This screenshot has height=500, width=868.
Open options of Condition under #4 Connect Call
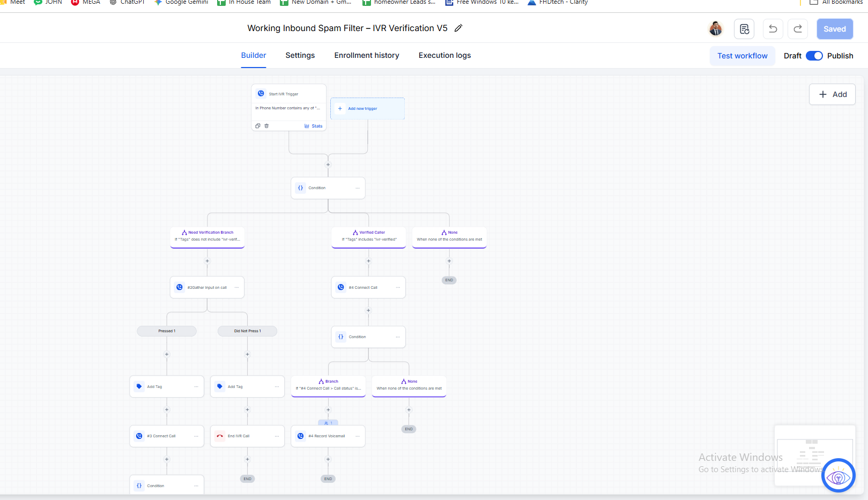click(x=398, y=337)
